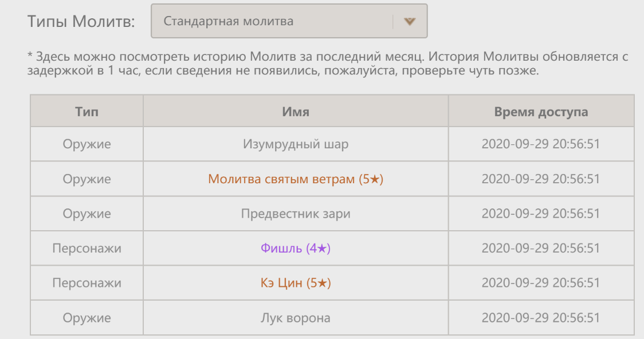Click the 'Имя' column header
Image resolution: width=644 pixels, height=339 pixels.
pyautogui.click(x=296, y=111)
